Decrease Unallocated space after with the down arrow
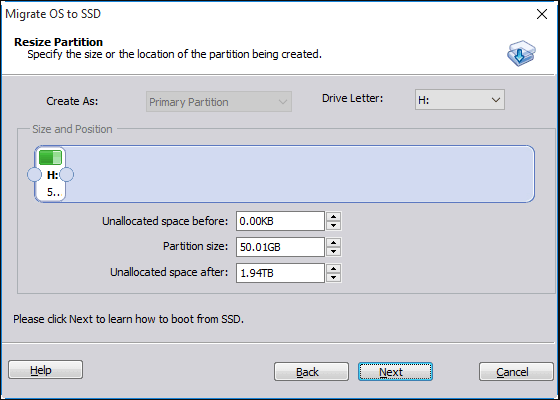The height and width of the screenshot is (400, 560). click(x=334, y=278)
